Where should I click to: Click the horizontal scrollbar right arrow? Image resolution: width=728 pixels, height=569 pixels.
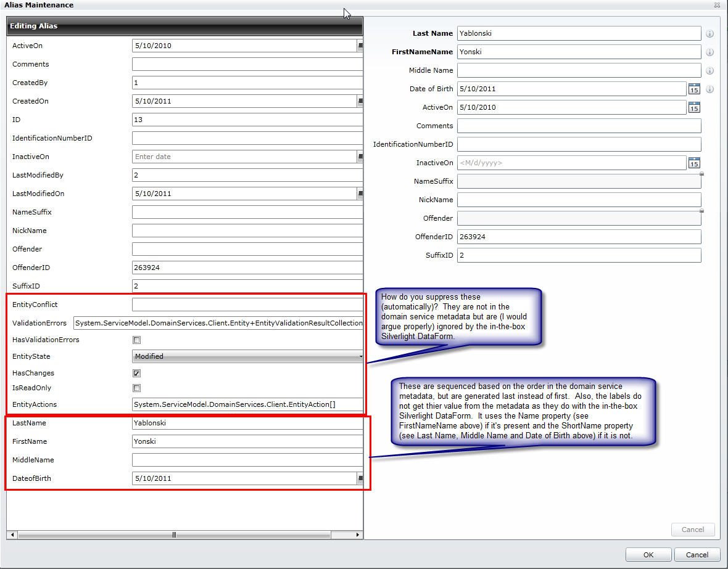click(357, 534)
